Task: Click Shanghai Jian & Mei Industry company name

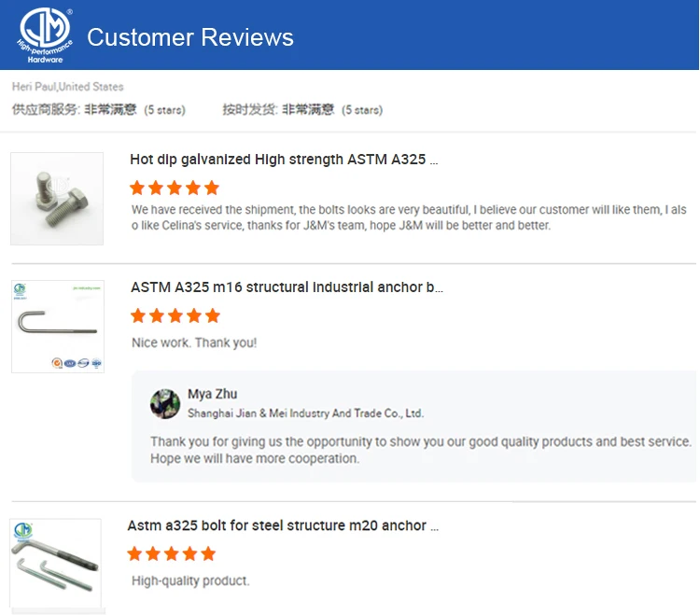Action: (305, 412)
